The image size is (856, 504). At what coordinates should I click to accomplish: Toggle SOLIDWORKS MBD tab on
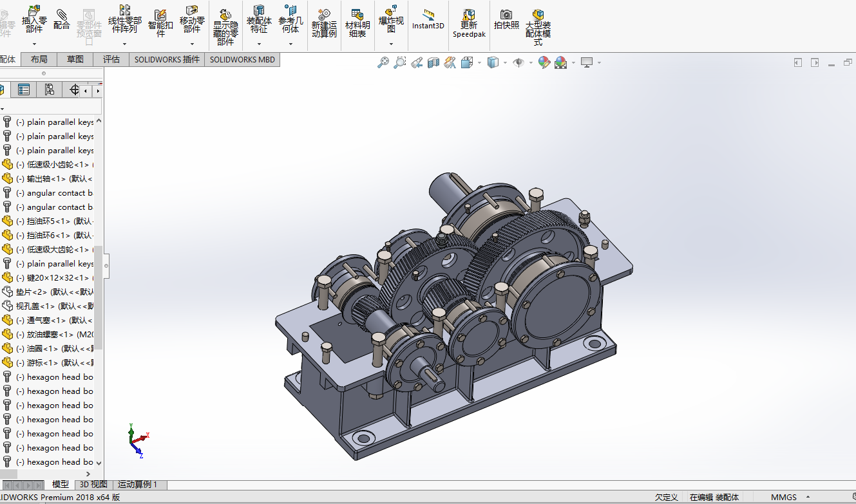(242, 59)
